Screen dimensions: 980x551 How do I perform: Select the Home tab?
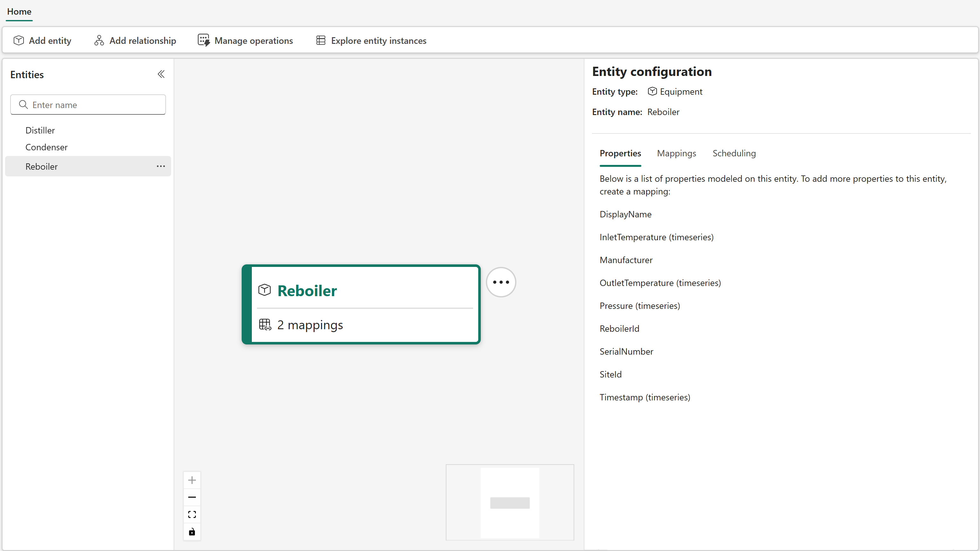[x=19, y=12]
